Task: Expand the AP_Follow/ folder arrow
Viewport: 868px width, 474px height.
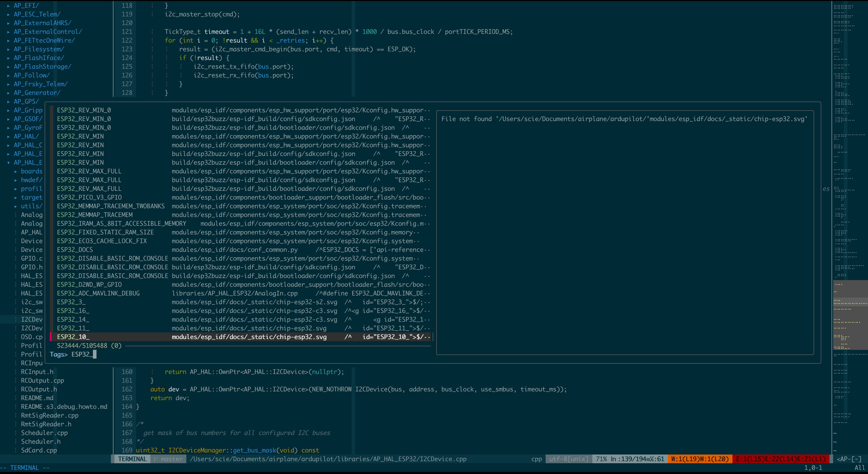Action: 8,76
